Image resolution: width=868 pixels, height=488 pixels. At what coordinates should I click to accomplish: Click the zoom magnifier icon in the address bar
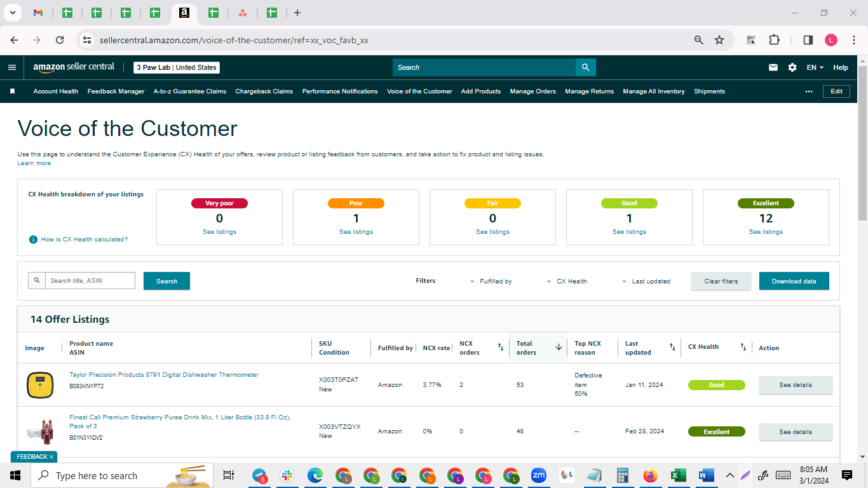699,40
